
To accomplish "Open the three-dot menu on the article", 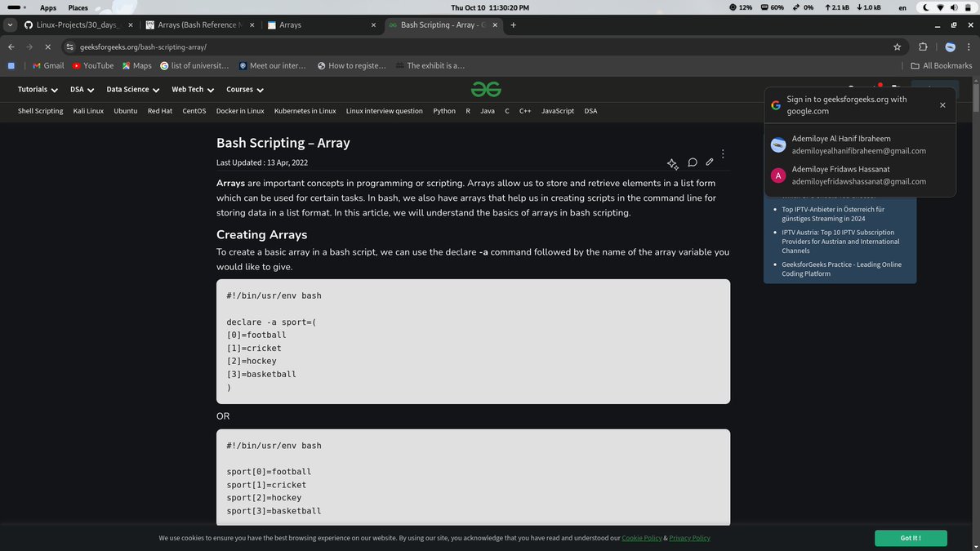I will click(x=722, y=153).
